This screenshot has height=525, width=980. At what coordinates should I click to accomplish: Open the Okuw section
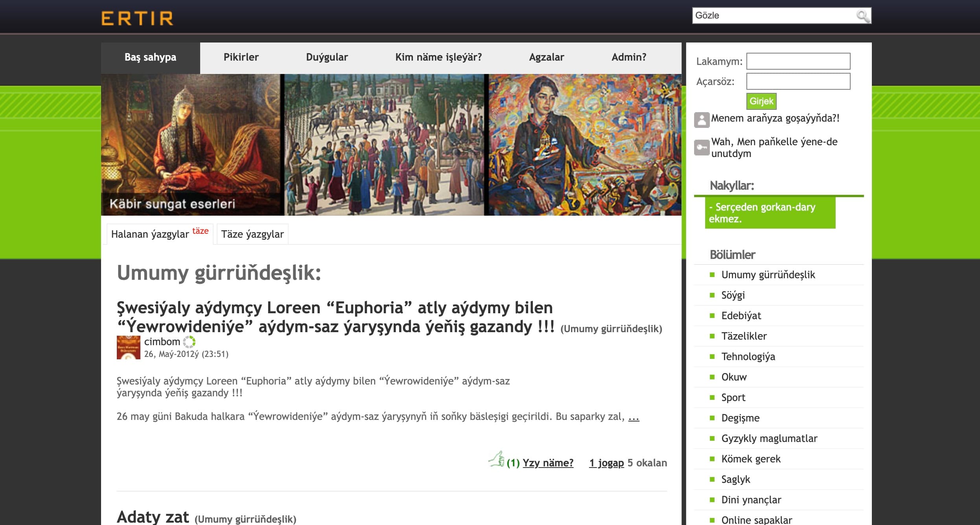coord(734,377)
